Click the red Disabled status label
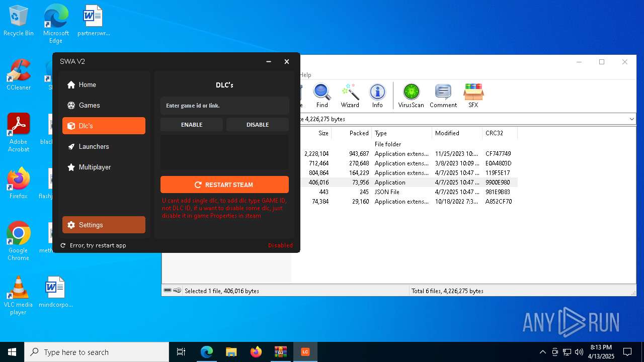Viewport: 644px width, 362px height. tap(280, 245)
